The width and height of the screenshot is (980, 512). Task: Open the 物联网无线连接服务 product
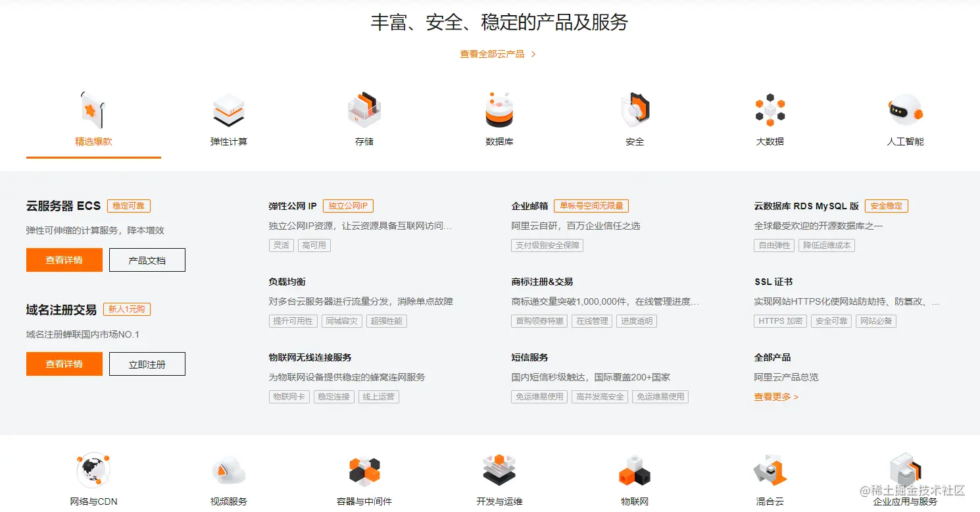(x=310, y=357)
